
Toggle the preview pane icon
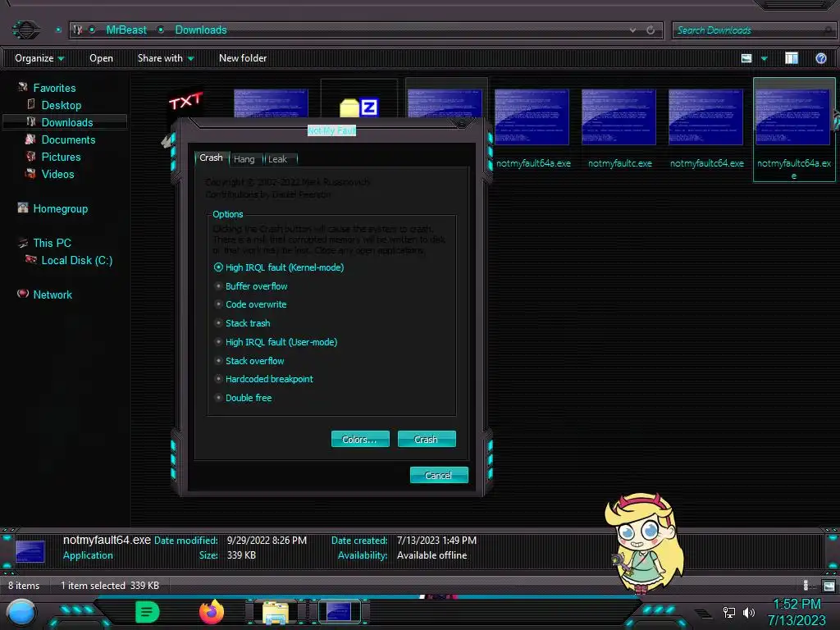792,58
